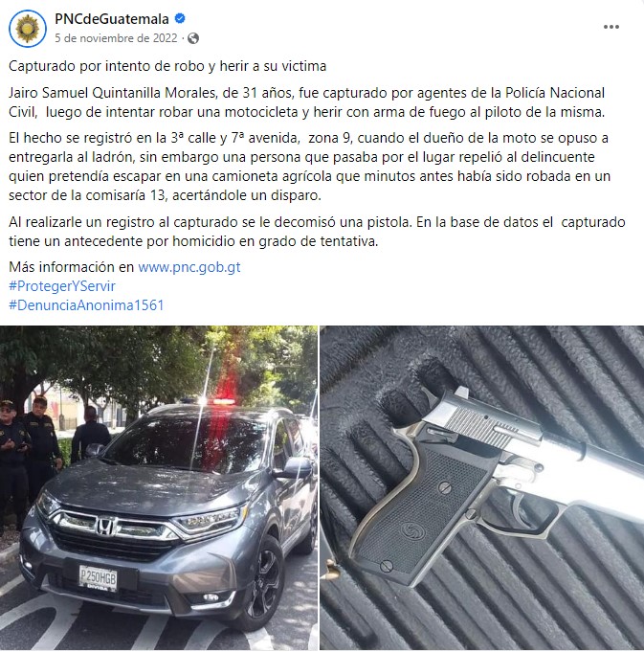The width and height of the screenshot is (644, 652).
Task: Visit the www.pnc.gob.gt link
Action: [x=189, y=267]
